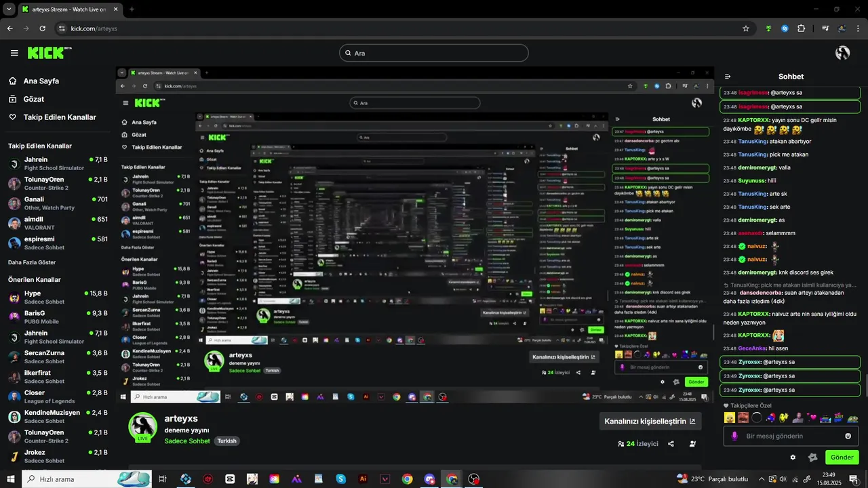The image size is (868, 488).
Task: Open the browser tab search dropdown
Action: [x=9, y=9]
